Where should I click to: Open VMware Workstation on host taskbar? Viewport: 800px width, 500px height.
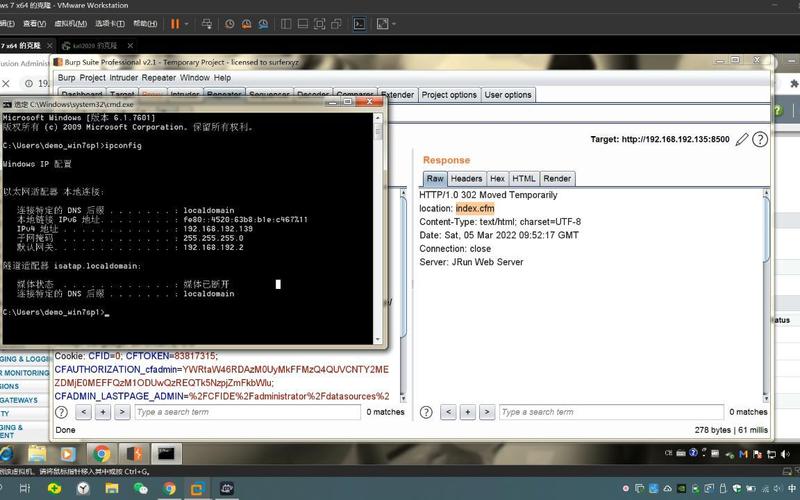pos(197,488)
